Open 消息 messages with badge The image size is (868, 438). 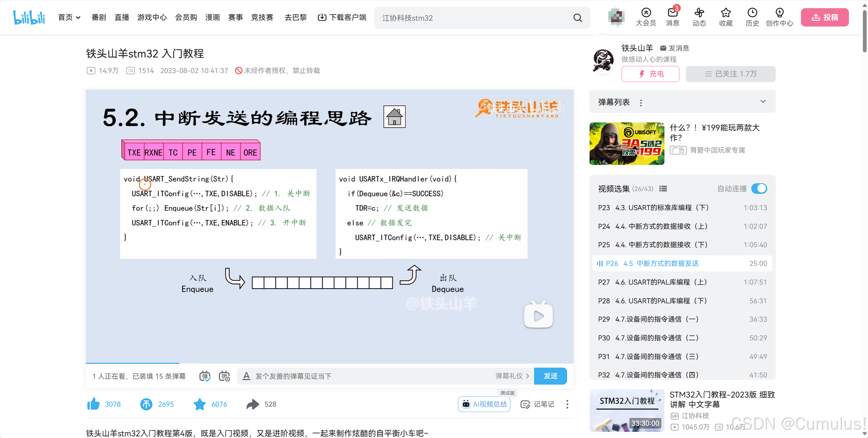(673, 17)
